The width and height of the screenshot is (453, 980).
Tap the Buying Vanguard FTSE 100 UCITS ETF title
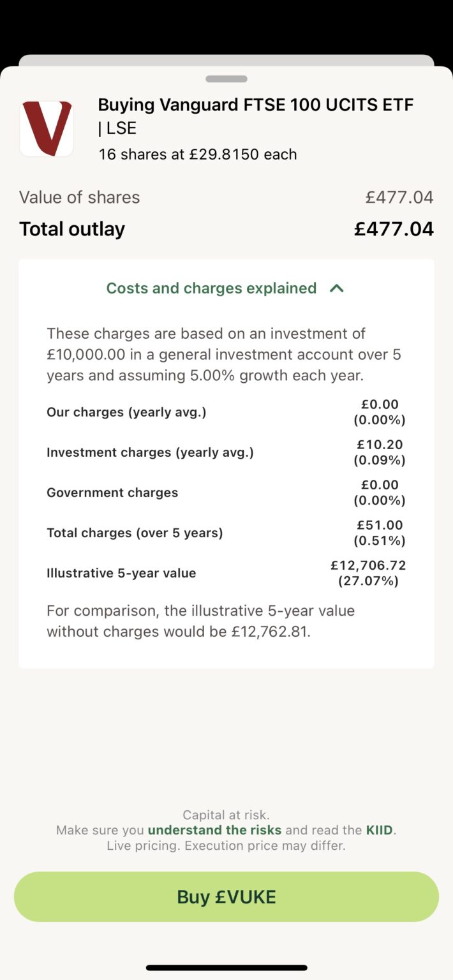click(x=256, y=116)
